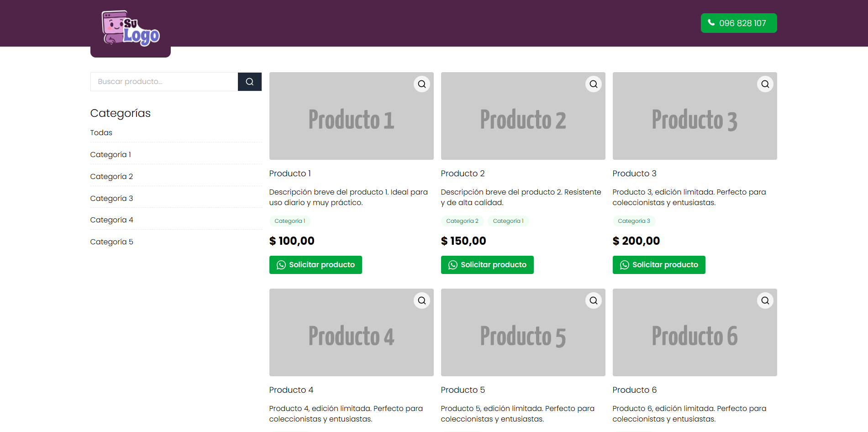Open quick view magnifier for Producto 4

point(421,300)
